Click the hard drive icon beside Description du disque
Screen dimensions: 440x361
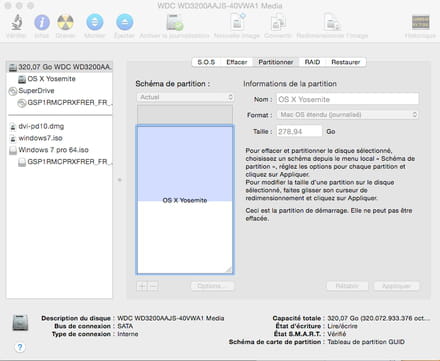pos(20,322)
